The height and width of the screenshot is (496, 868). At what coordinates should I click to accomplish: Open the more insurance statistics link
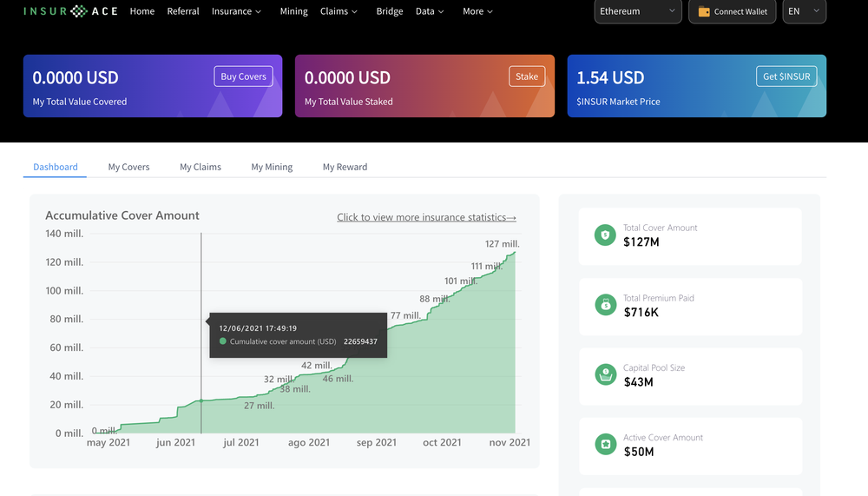pyautogui.click(x=426, y=217)
